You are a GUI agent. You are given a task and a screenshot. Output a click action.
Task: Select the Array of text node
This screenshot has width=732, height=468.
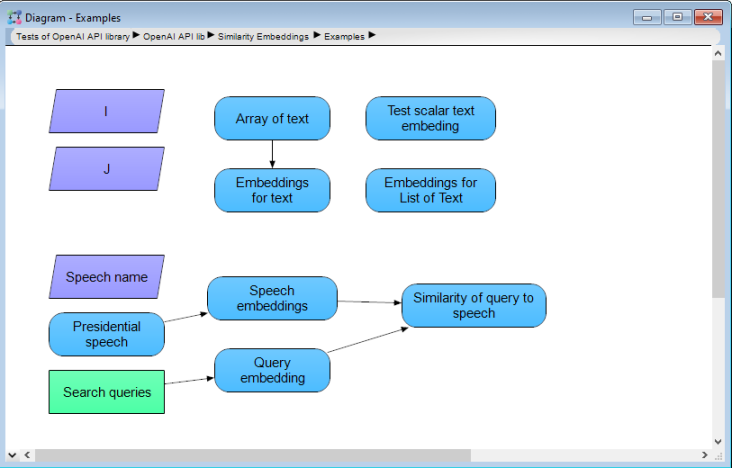tap(272, 118)
